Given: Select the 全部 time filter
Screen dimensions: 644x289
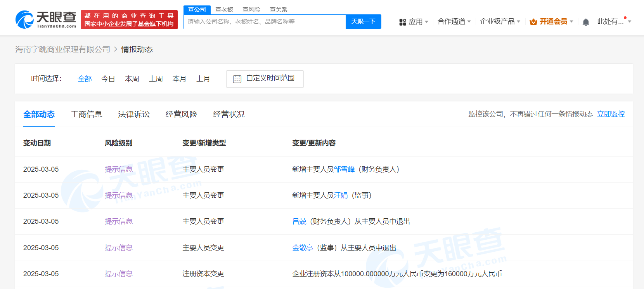Looking at the screenshot, I should click(85, 79).
